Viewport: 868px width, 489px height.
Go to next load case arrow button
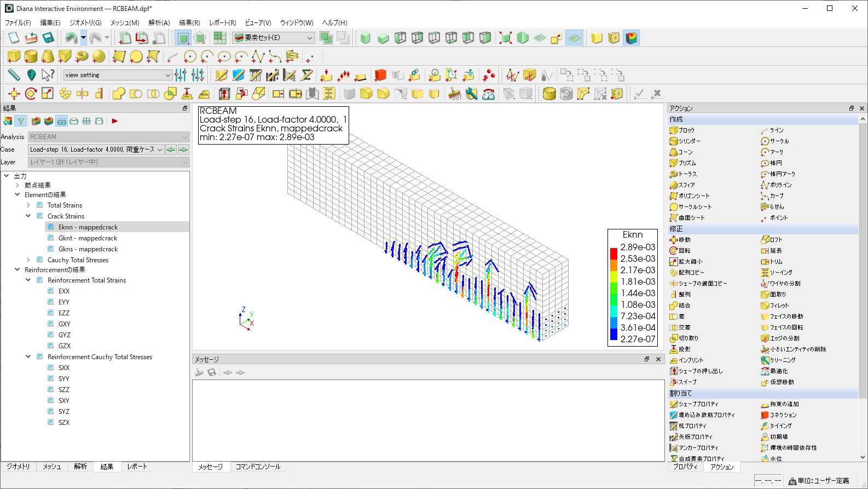[x=183, y=149]
